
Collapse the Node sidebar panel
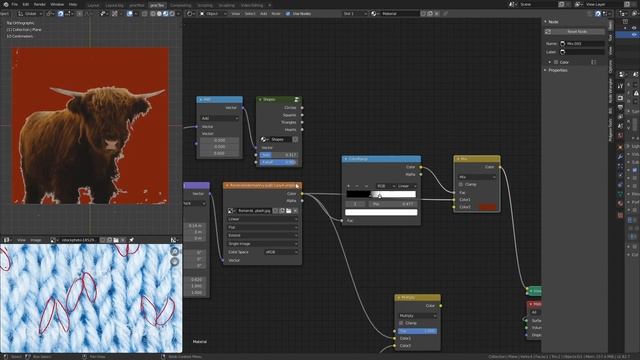click(x=545, y=22)
